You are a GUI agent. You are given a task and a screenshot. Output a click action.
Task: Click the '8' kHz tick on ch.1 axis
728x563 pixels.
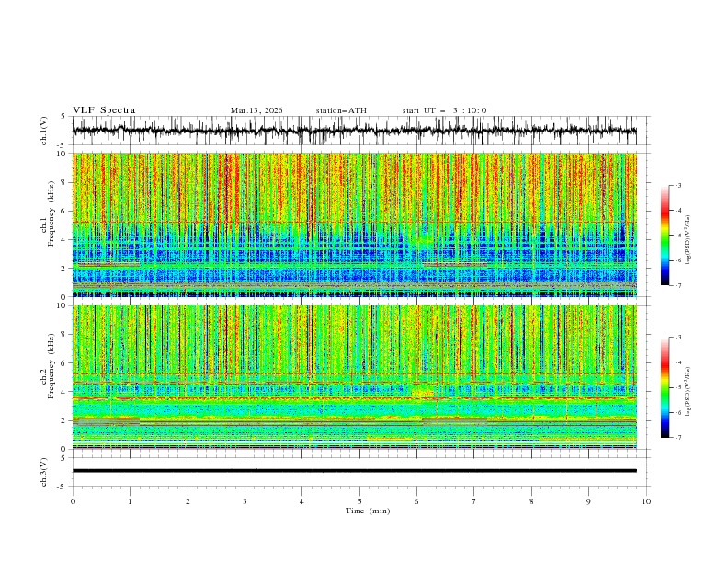point(65,182)
